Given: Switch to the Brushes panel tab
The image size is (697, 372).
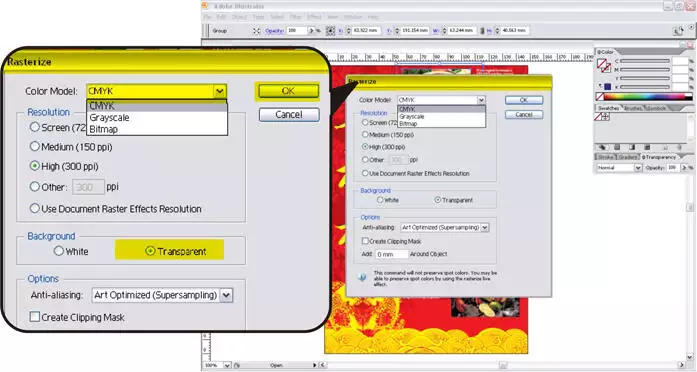Looking at the screenshot, I should click(632, 108).
